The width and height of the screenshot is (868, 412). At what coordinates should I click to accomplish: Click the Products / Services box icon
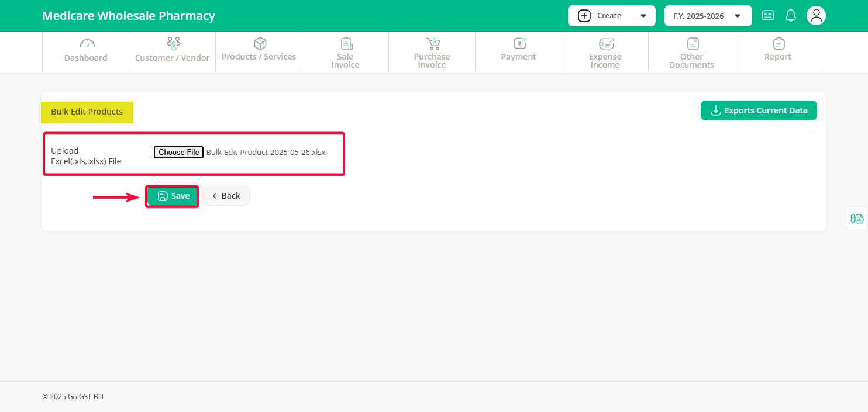pos(260,43)
